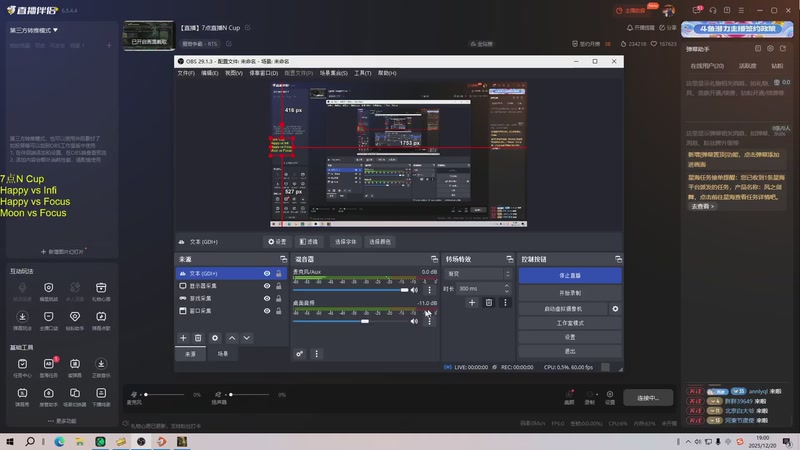800x450 pixels.
Task: Expand 更多功能 more features
Action: 62,421
